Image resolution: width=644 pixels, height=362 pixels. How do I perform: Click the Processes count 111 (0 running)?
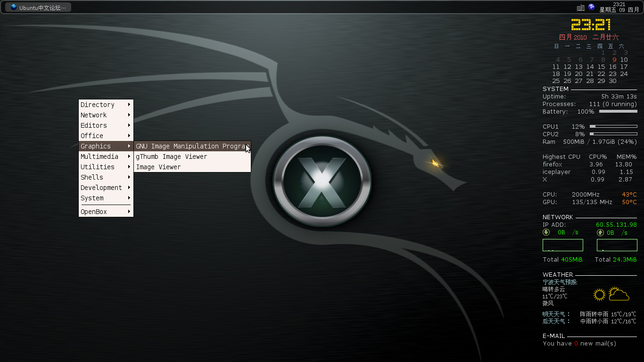click(613, 104)
